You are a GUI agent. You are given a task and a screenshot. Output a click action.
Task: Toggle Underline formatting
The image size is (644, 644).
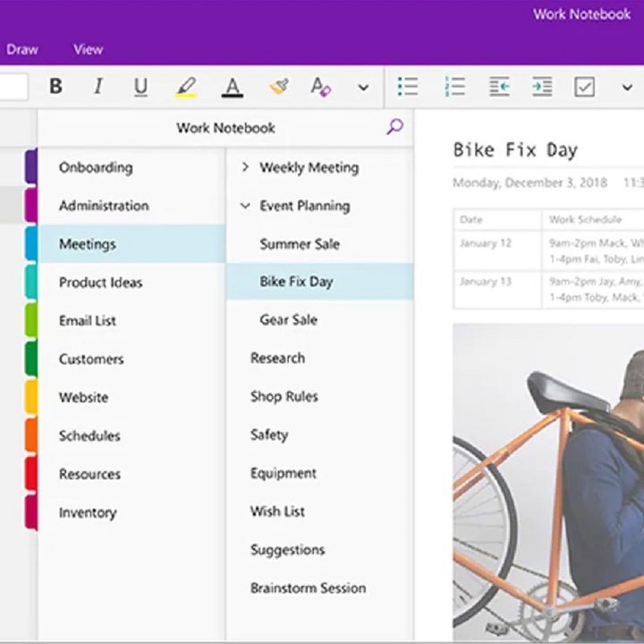pyautogui.click(x=141, y=87)
